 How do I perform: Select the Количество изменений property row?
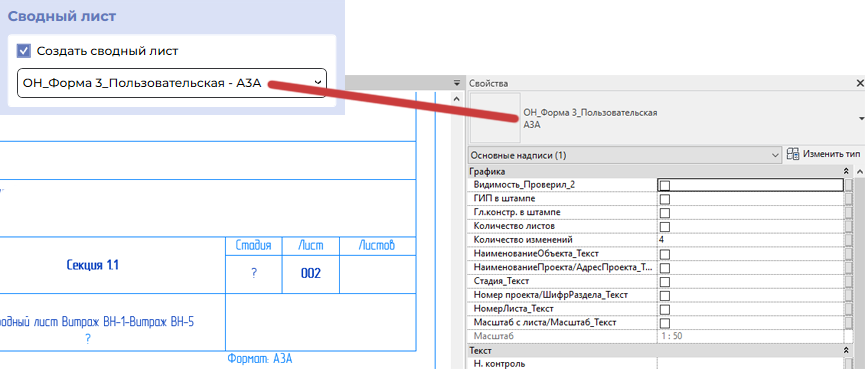tap(656, 240)
